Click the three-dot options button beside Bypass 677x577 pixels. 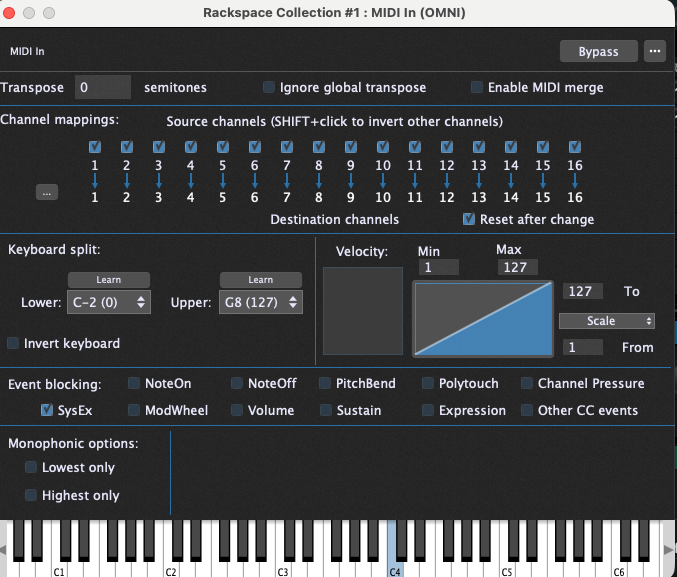(x=655, y=51)
